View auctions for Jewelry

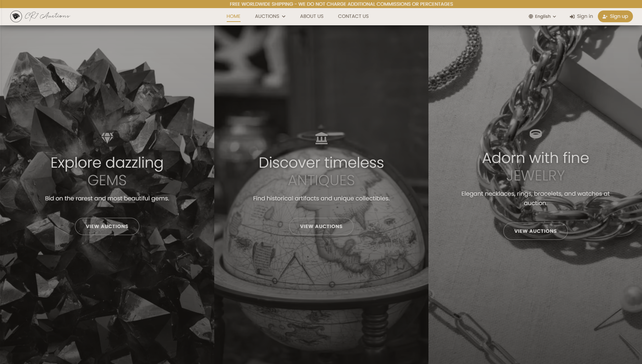[x=535, y=231]
